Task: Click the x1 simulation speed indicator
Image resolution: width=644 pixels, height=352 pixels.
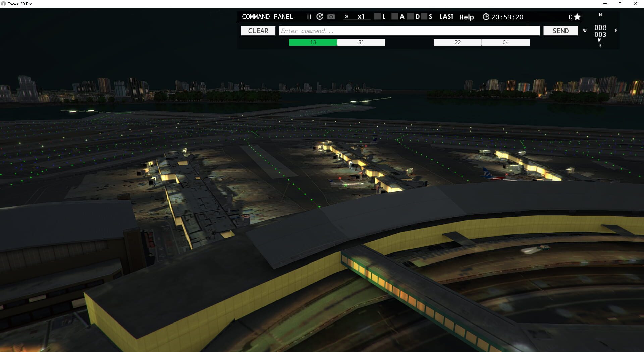Action: pyautogui.click(x=361, y=17)
